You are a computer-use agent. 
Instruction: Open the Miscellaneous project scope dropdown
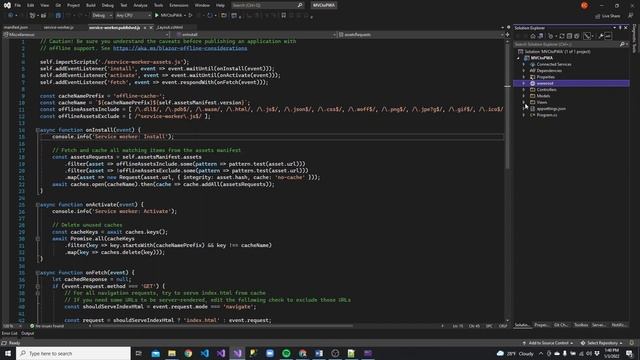86,35
